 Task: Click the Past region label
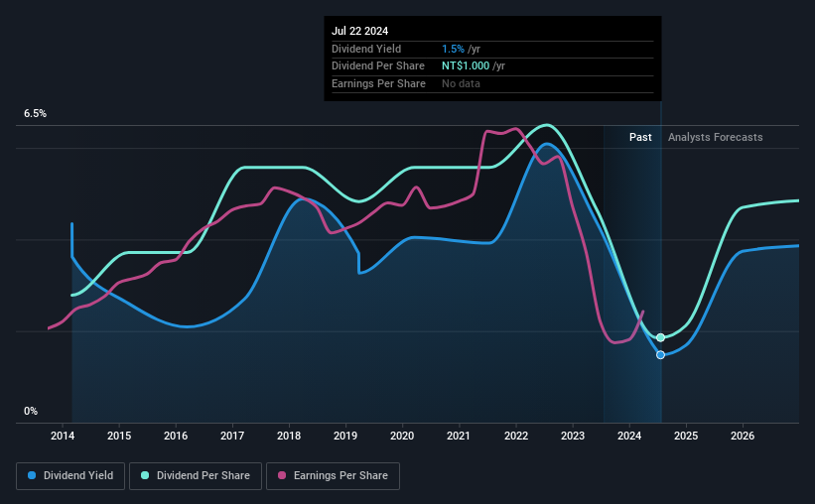[640, 137]
